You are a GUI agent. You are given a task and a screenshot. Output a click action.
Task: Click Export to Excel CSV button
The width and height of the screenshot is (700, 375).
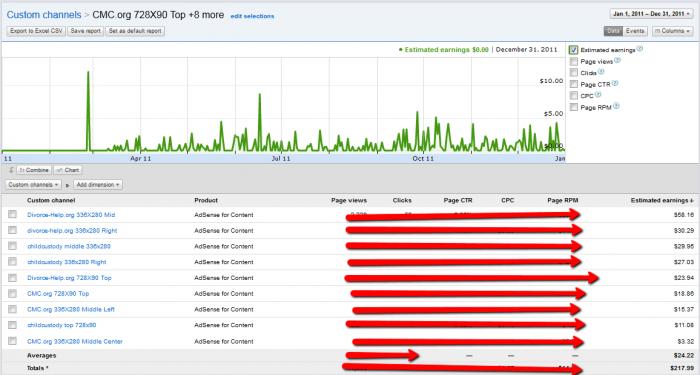point(36,31)
